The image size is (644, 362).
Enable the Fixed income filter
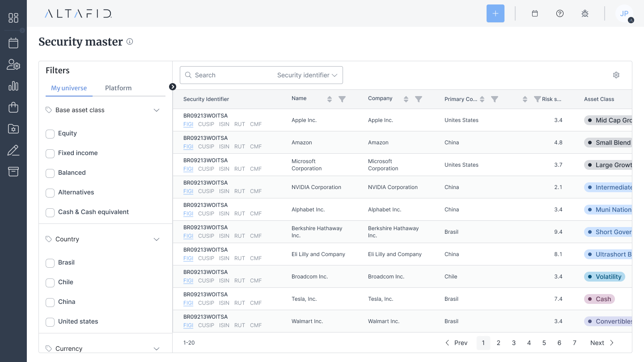point(50,153)
